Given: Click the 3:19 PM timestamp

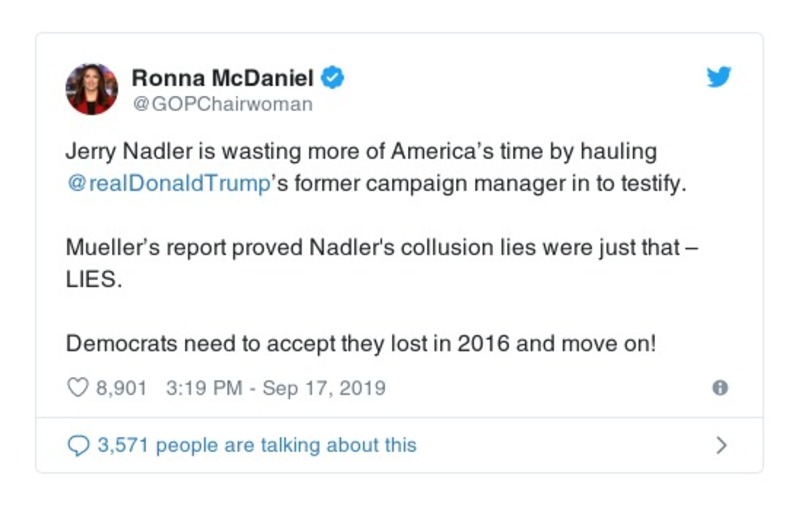Looking at the screenshot, I should pos(200,388).
